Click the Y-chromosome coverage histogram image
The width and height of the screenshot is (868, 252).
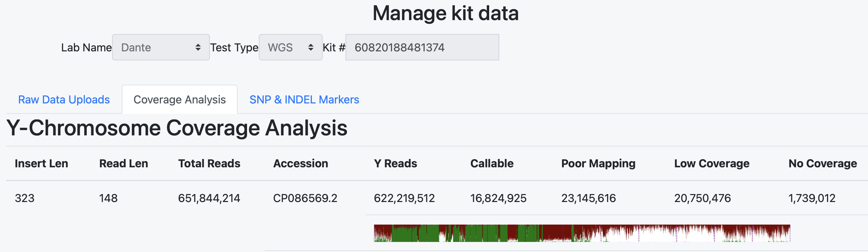pyautogui.click(x=582, y=233)
